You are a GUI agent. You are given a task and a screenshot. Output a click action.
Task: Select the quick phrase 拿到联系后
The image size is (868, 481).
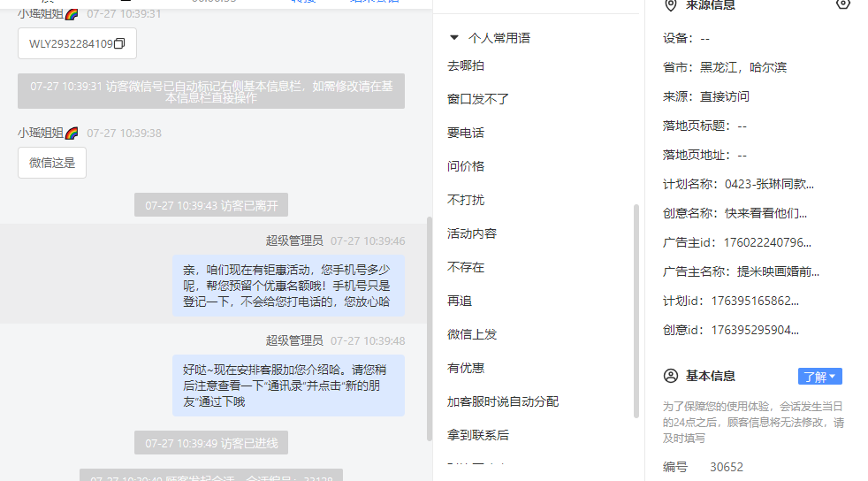(x=477, y=435)
